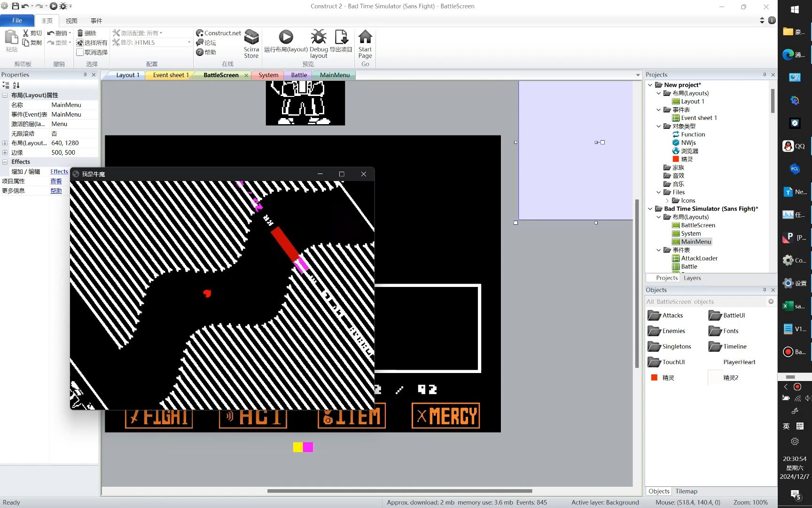Expand the 边缘 margins property

tap(5, 152)
